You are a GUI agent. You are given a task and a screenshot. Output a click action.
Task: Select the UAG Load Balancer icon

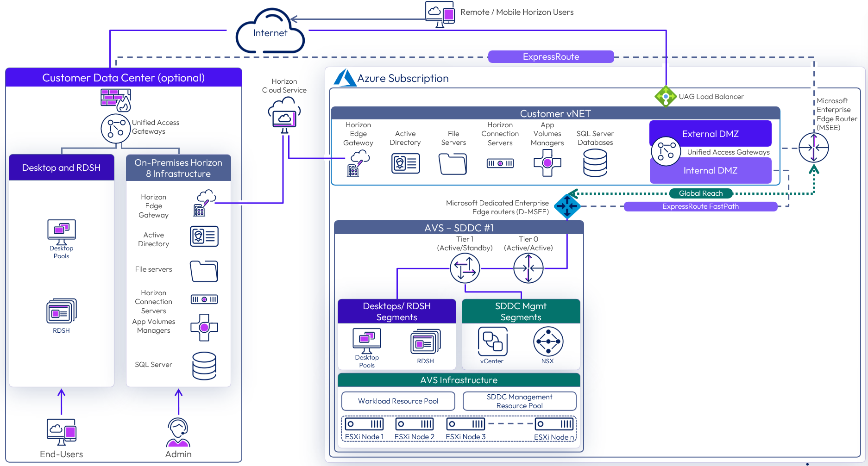[666, 97]
